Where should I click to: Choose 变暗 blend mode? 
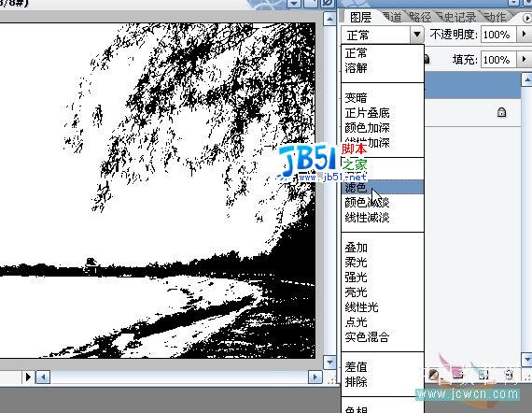coord(383,98)
